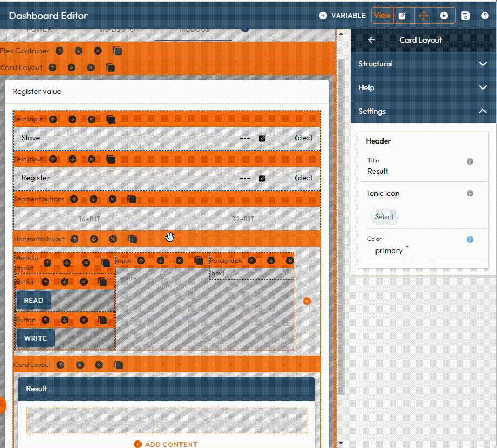Save the dashboard using the disk icon
The width and height of the screenshot is (497, 448).
466,15
